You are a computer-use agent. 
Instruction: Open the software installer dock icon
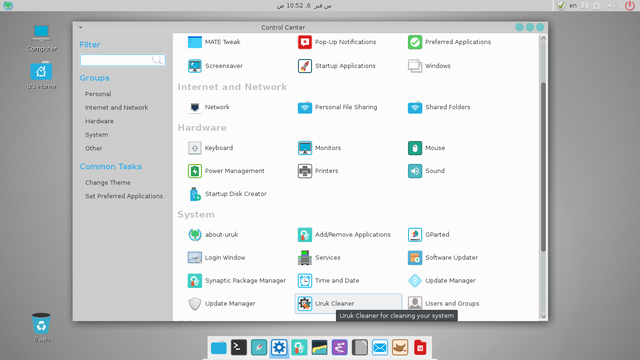click(299, 348)
